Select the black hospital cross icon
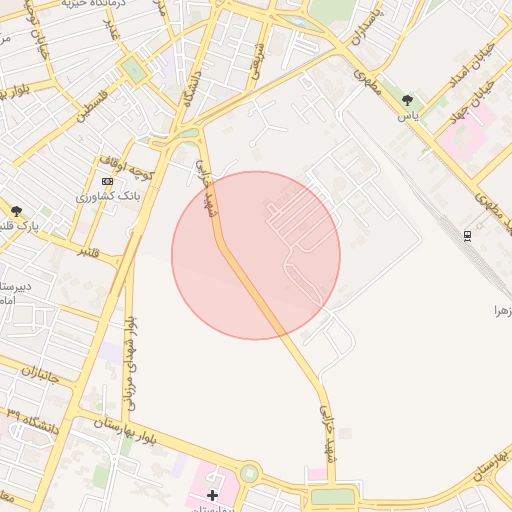 [x=212, y=496]
